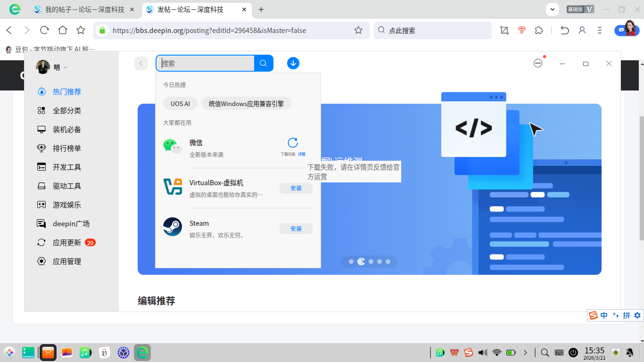Viewport: 644px width, 362px height.
Task: Click the user avatar in app store
Action: point(43,67)
